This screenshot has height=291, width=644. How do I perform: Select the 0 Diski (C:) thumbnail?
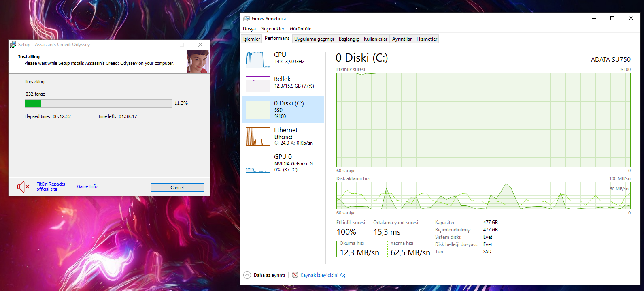(x=258, y=110)
